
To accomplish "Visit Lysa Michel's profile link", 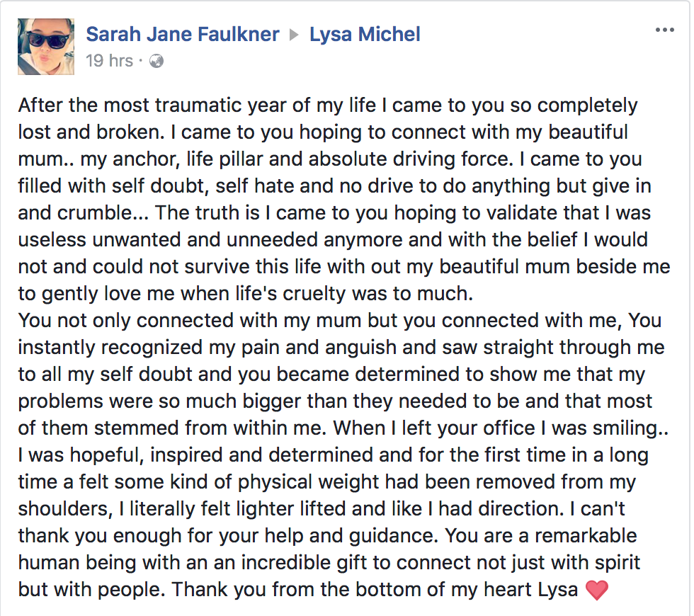I will coord(365,35).
